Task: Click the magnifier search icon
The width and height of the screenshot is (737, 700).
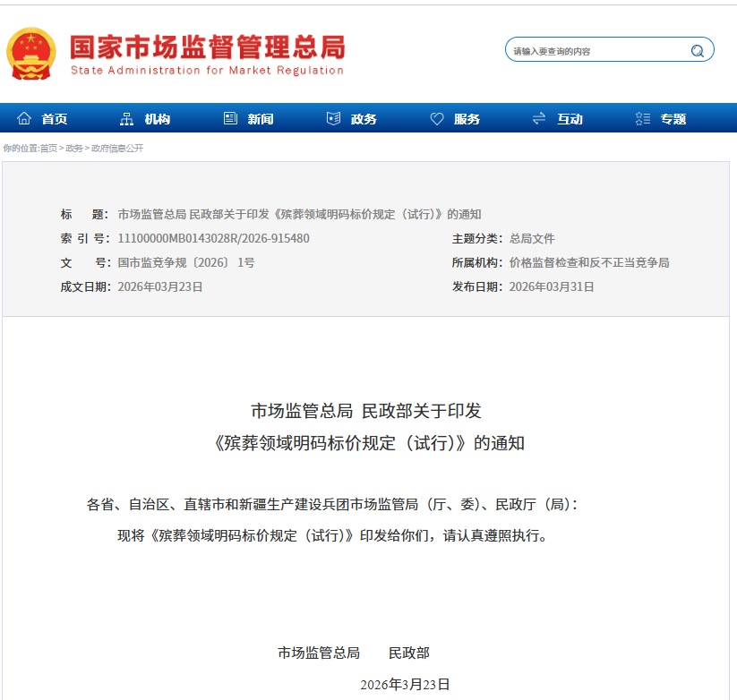Action: coord(697,51)
